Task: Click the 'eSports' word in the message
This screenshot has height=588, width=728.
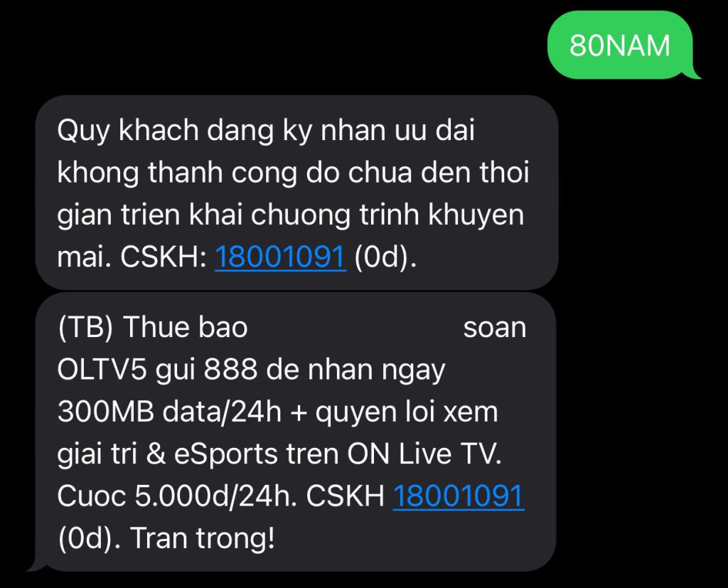Action: pos(225,454)
